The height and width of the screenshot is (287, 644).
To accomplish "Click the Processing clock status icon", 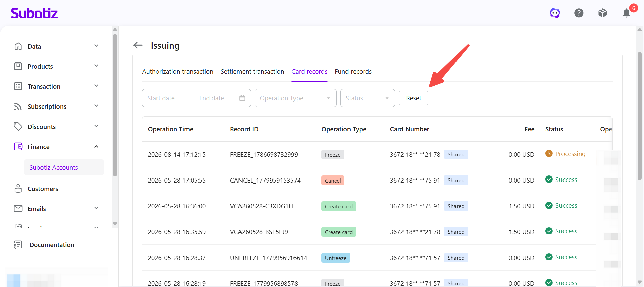I will 549,153.
